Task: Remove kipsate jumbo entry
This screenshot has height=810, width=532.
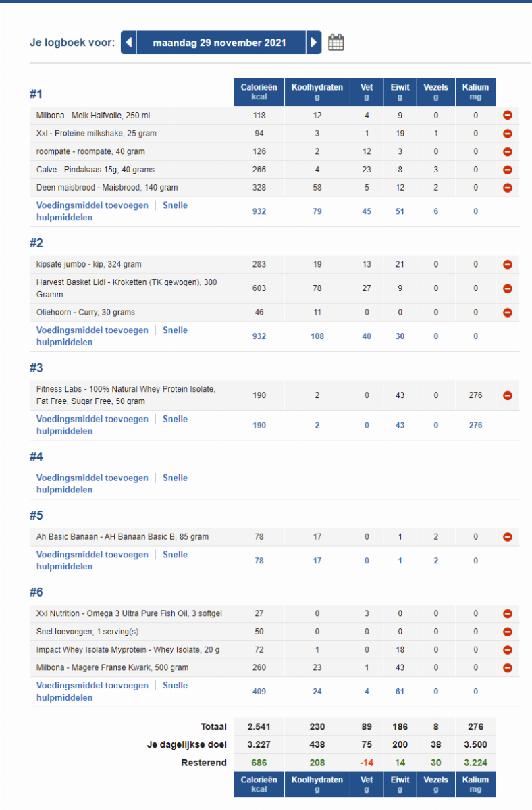Action: pyautogui.click(x=508, y=264)
